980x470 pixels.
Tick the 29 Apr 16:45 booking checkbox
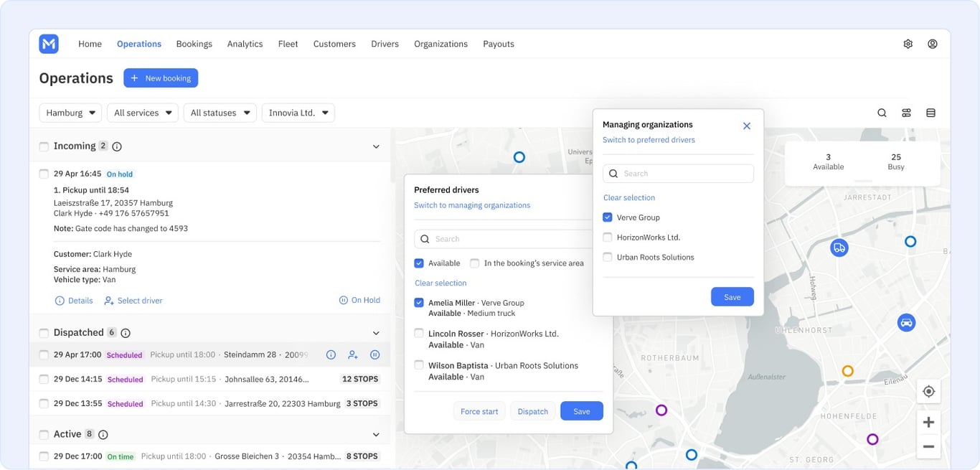pos(44,174)
